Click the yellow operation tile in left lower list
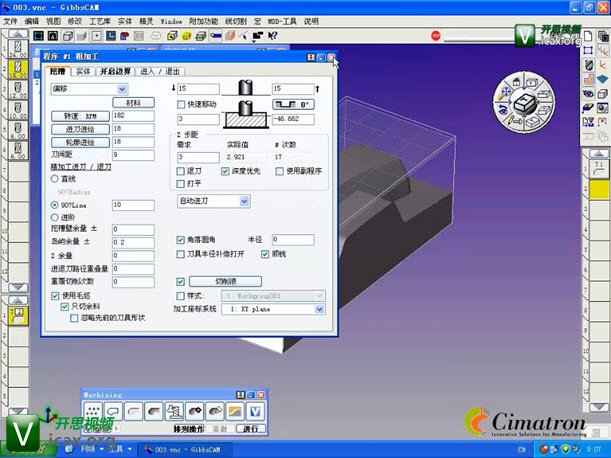The height and width of the screenshot is (458, 611). coord(18,315)
